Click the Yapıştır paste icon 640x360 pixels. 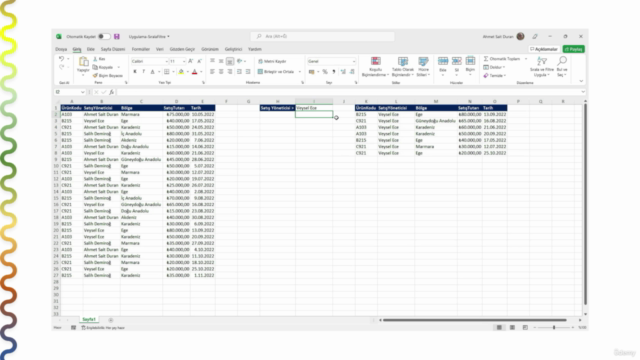83,62
